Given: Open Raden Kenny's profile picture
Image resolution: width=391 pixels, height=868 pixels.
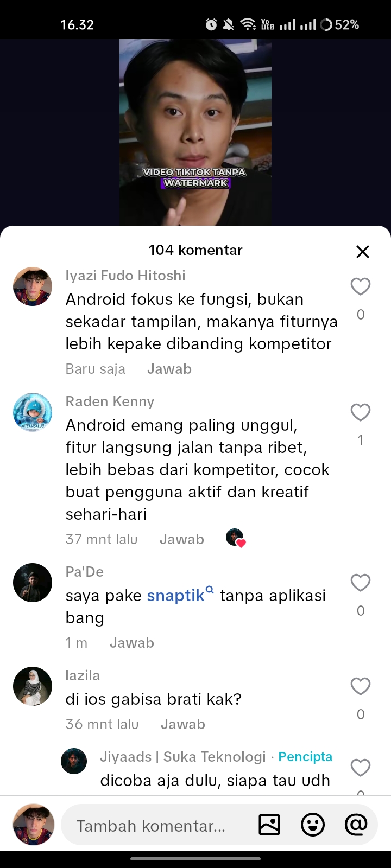Looking at the screenshot, I should 33,412.
